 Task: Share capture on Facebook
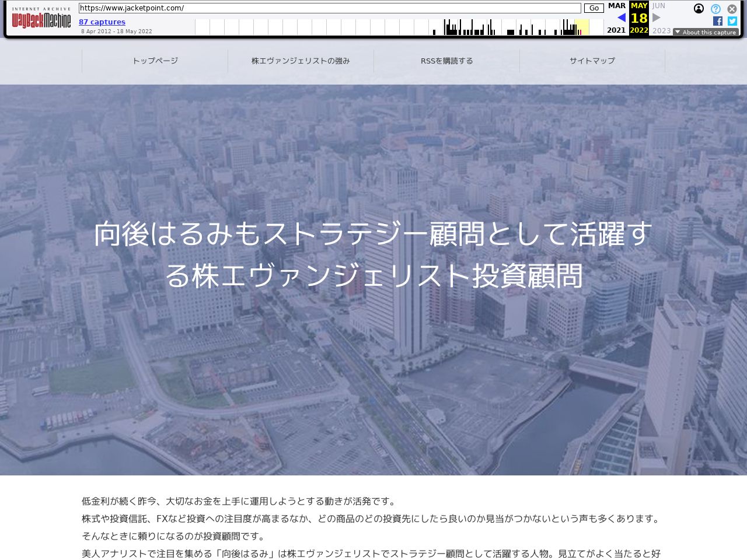718,21
